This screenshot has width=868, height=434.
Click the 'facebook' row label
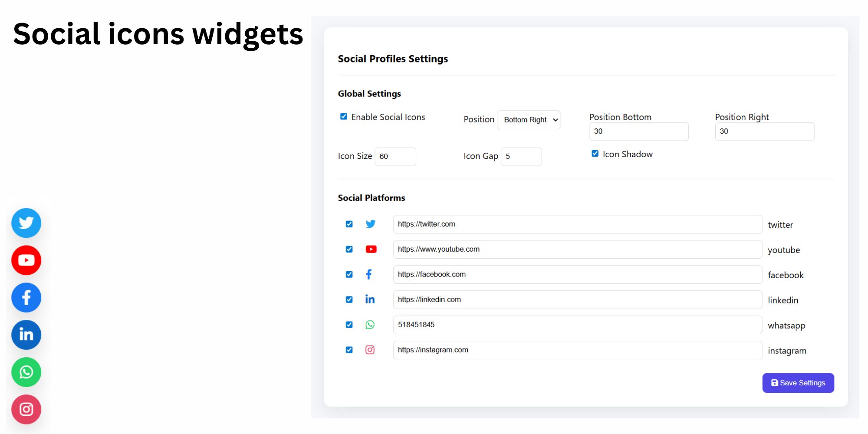(786, 275)
